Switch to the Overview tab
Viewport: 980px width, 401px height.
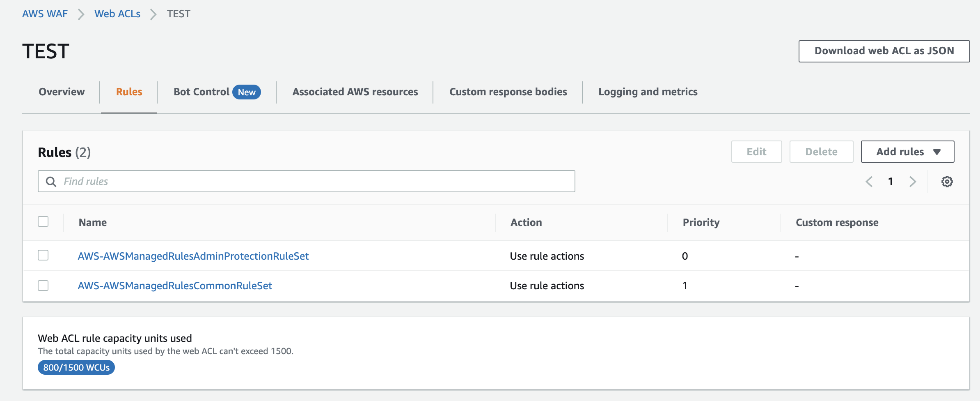[62, 92]
